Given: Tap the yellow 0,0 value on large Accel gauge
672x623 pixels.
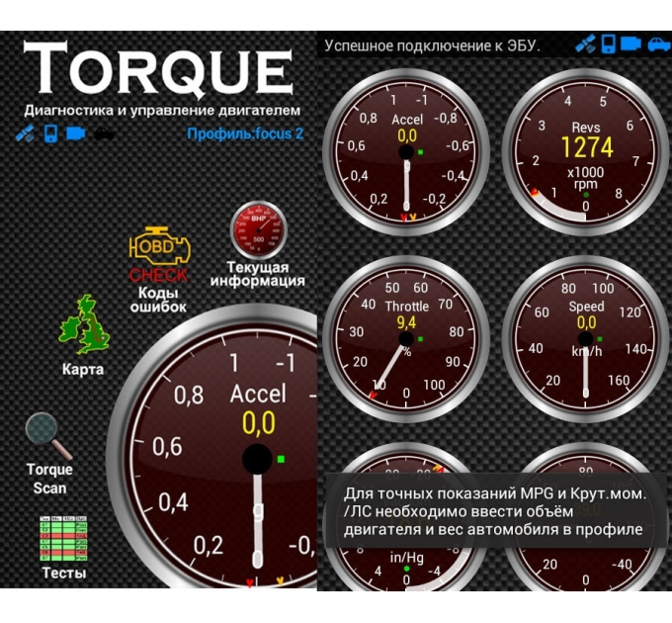Looking at the screenshot, I should (259, 423).
